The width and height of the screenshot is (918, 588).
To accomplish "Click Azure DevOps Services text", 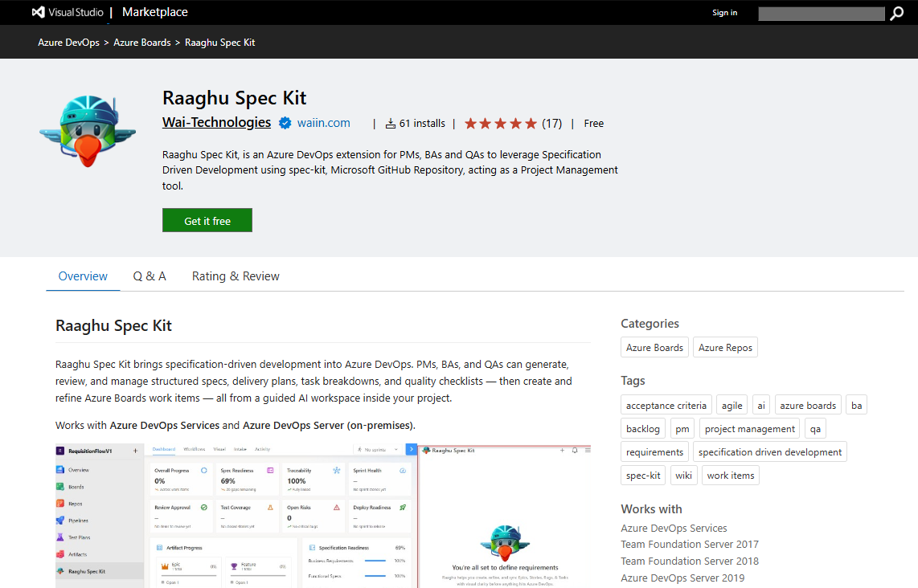I will click(x=674, y=529).
